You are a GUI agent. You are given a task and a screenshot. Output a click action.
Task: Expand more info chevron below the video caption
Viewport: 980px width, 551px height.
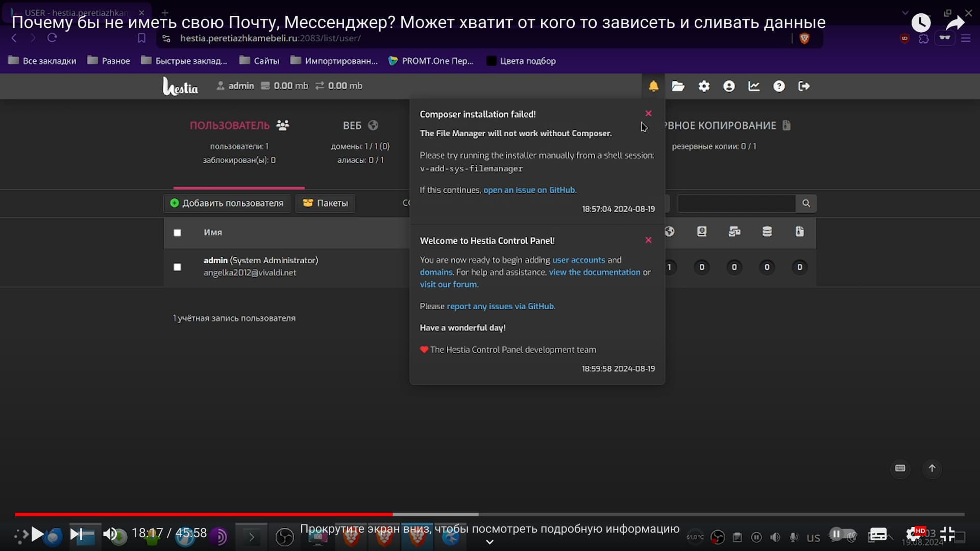point(489,542)
